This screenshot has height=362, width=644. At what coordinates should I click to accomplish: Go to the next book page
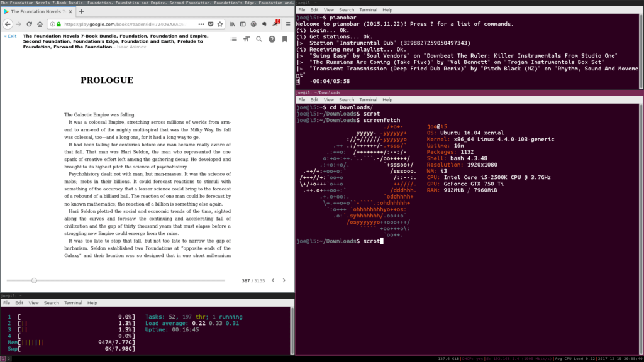[284, 280]
